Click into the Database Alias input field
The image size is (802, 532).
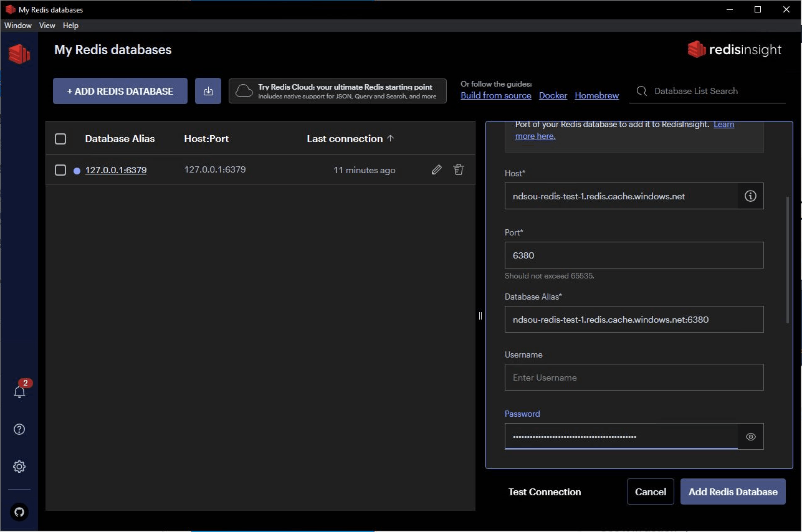(x=634, y=320)
